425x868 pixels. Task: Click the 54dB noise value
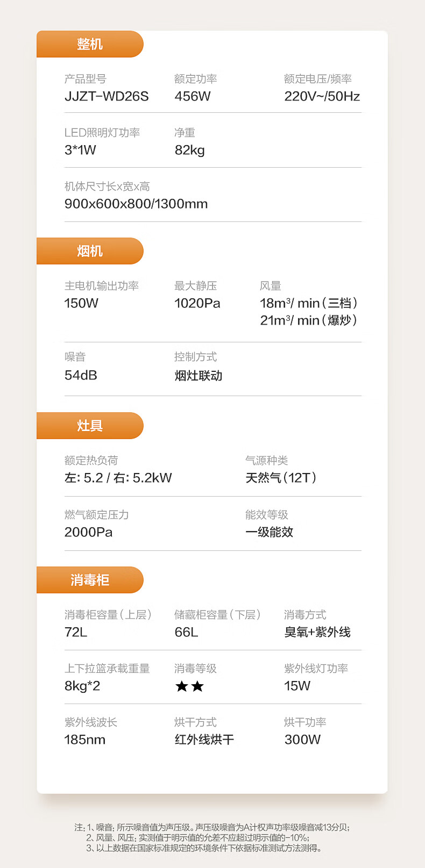tap(81, 375)
